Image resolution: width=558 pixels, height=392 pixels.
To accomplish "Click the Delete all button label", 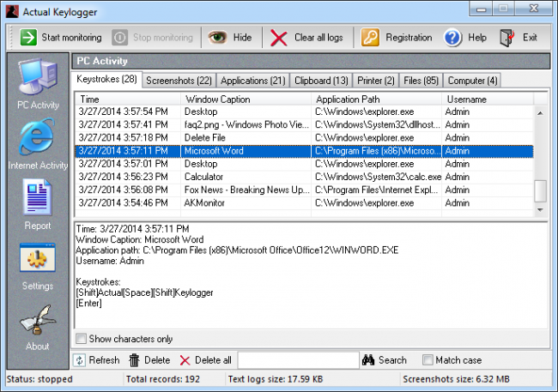I will click(x=213, y=360).
